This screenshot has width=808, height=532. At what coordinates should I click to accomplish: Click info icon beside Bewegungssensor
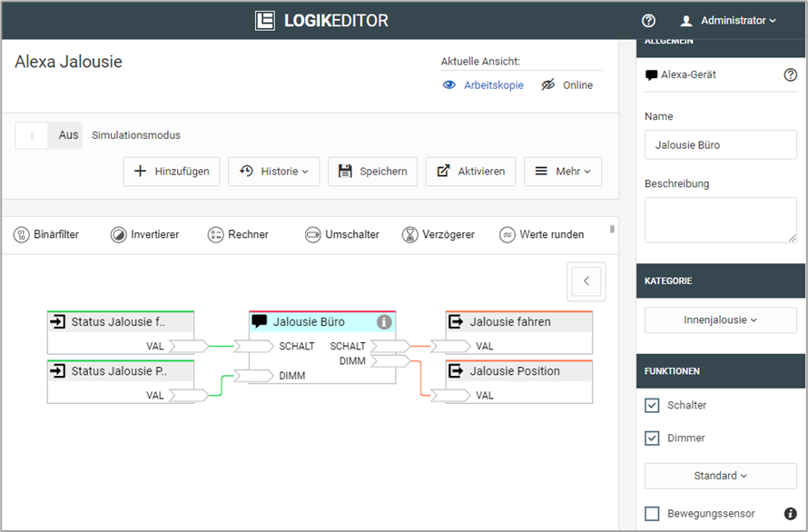point(790,514)
